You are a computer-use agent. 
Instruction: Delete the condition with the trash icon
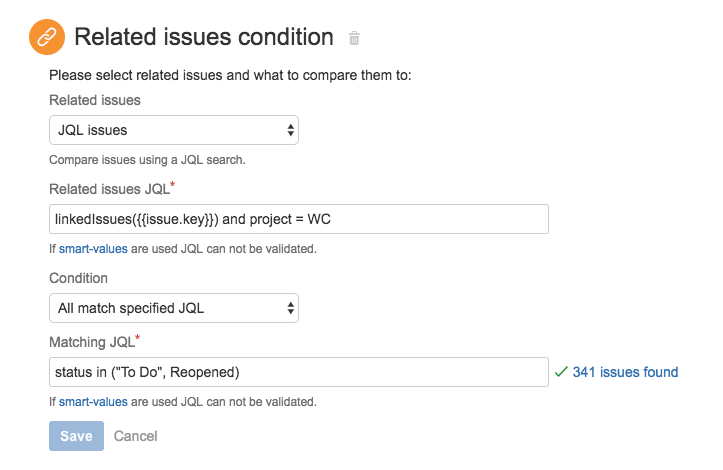click(x=354, y=39)
